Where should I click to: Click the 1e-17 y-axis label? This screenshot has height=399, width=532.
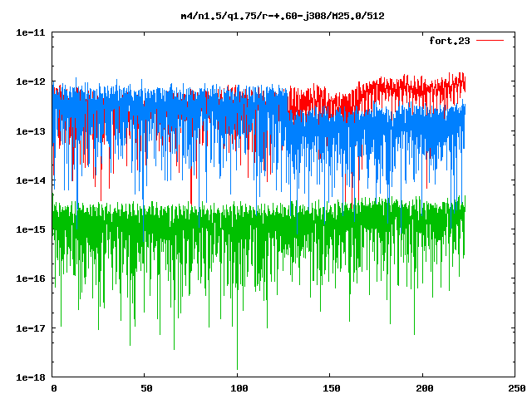tap(31, 328)
